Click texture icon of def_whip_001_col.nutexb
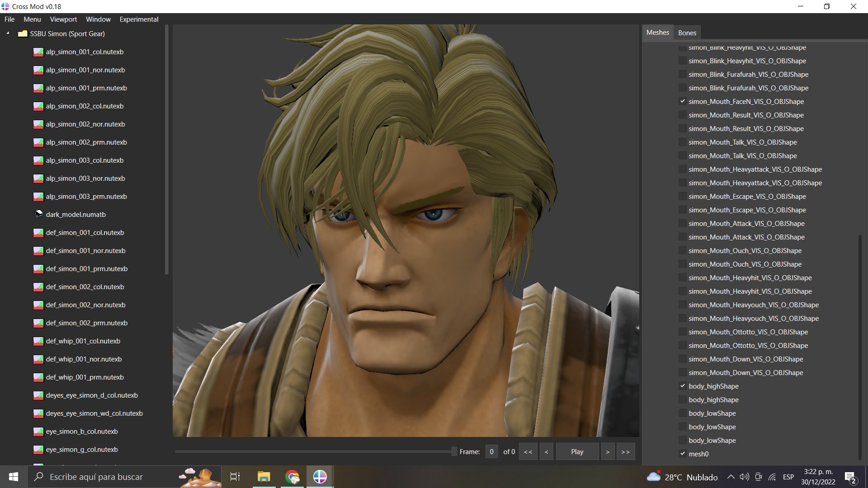 tap(38, 341)
